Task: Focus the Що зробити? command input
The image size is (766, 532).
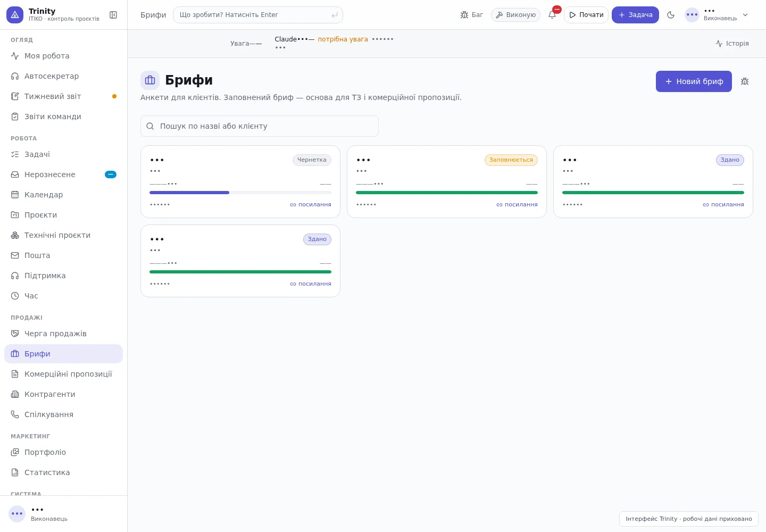Action: click(x=258, y=15)
